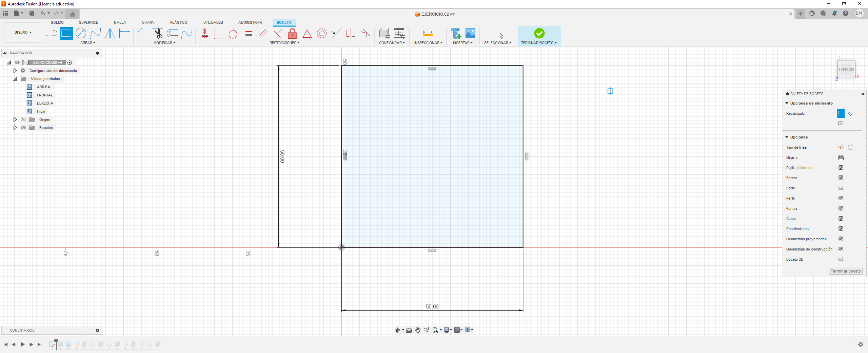Select the two-point Rectangle tool
868x353 pixels.
click(66, 33)
